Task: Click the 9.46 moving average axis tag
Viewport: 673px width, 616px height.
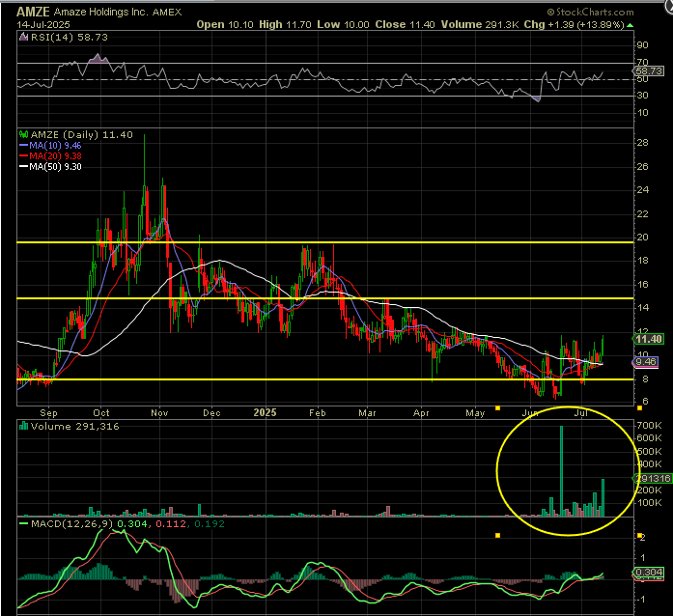Action: 646,362
